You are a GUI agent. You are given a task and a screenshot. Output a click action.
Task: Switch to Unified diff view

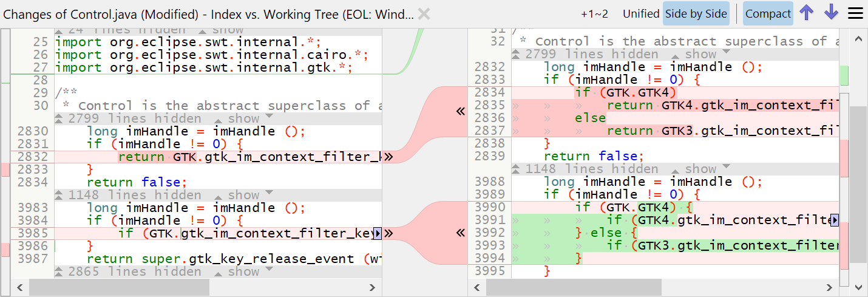(x=640, y=13)
